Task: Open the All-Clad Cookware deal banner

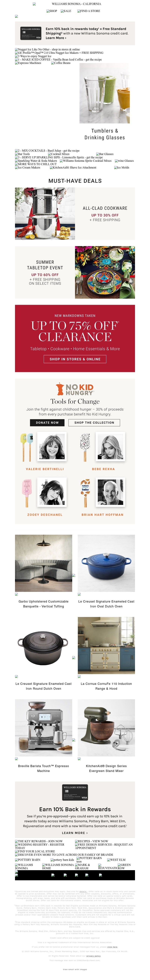Action: (75, 213)
